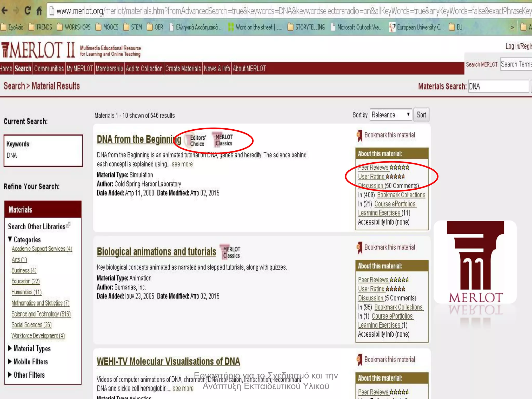This screenshot has width=532, height=399.
Task: Go back with browser back arrow
Action: point(4,11)
